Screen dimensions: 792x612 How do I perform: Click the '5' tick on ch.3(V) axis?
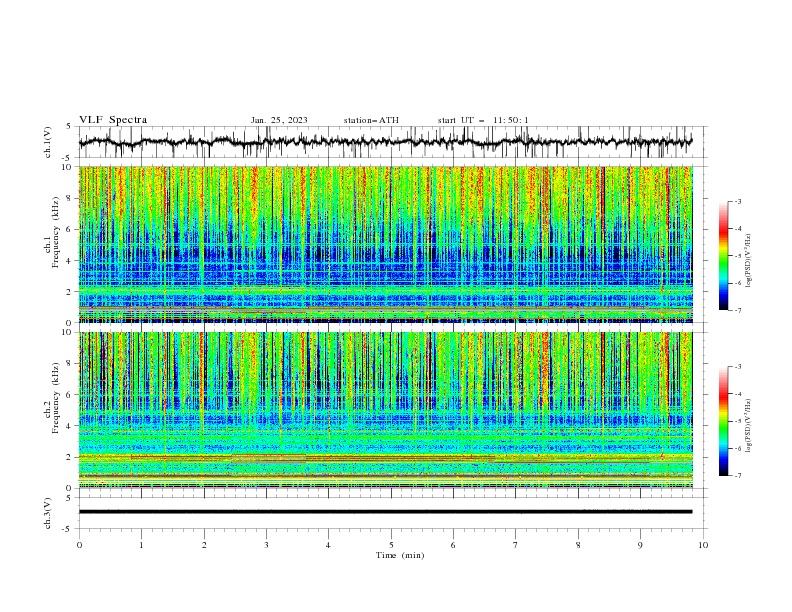(x=68, y=497)
